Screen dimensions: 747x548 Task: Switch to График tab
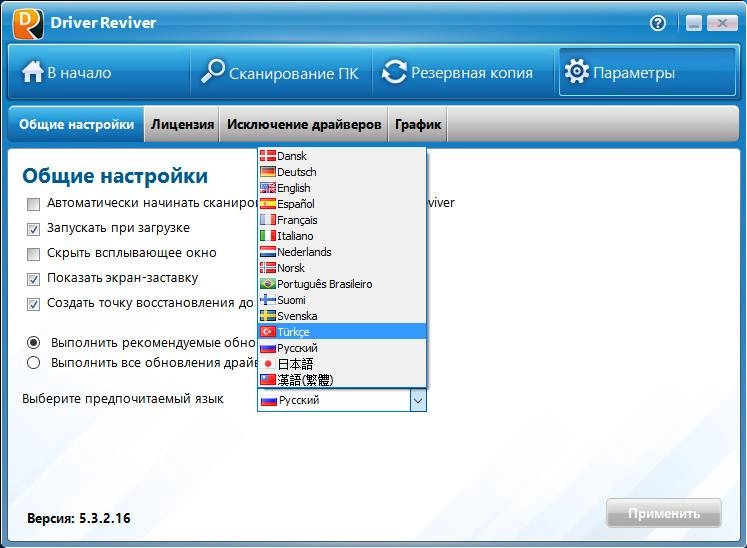pos(418,124)
